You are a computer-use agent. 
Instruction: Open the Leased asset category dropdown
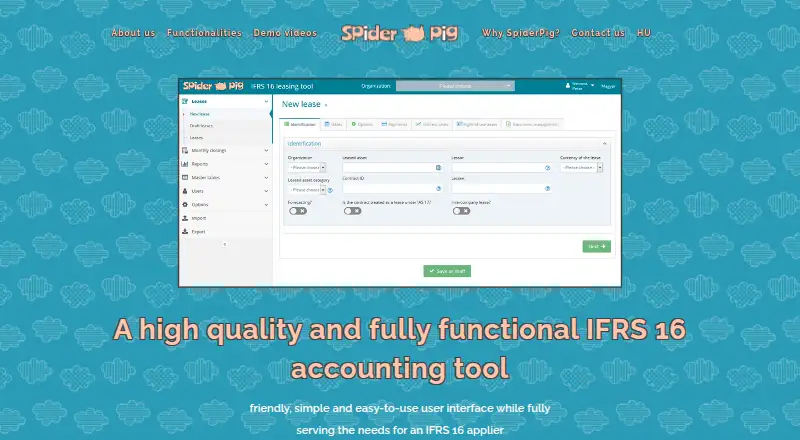point(307,190)
